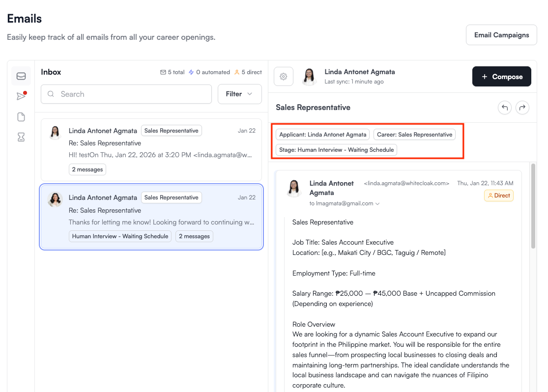Click the orange Direct badge on message

pyautogui.click(x=498, y=196)
